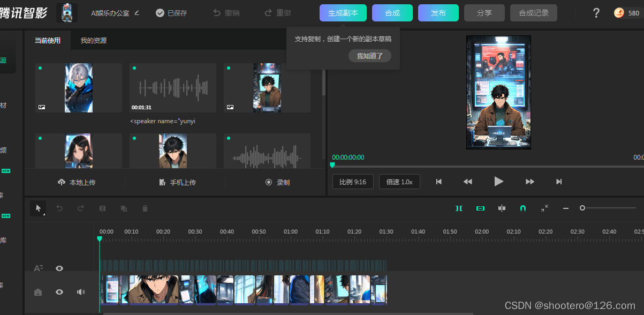Click the 生成副本 button
Viewport: 644px width, 315px height.
[343, 13]
